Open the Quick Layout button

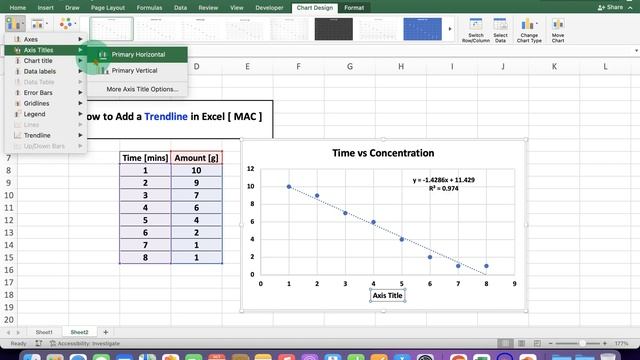[x=39, y=24]
